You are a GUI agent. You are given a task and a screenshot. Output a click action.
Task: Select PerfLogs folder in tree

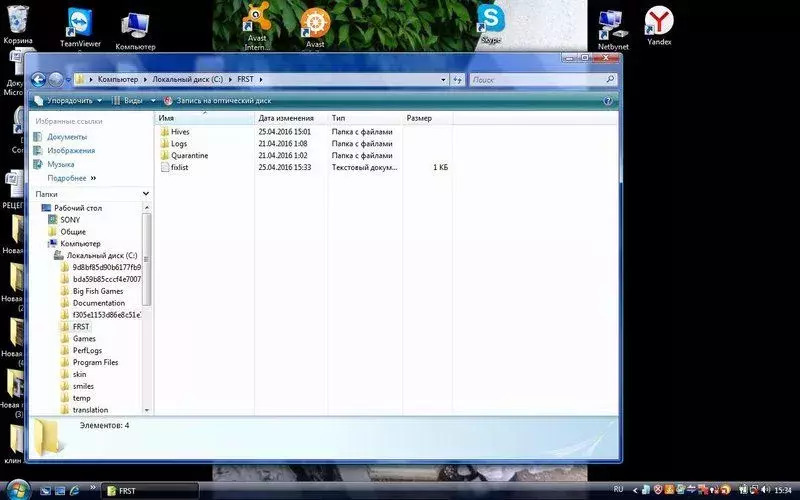(x=87, y=351)
